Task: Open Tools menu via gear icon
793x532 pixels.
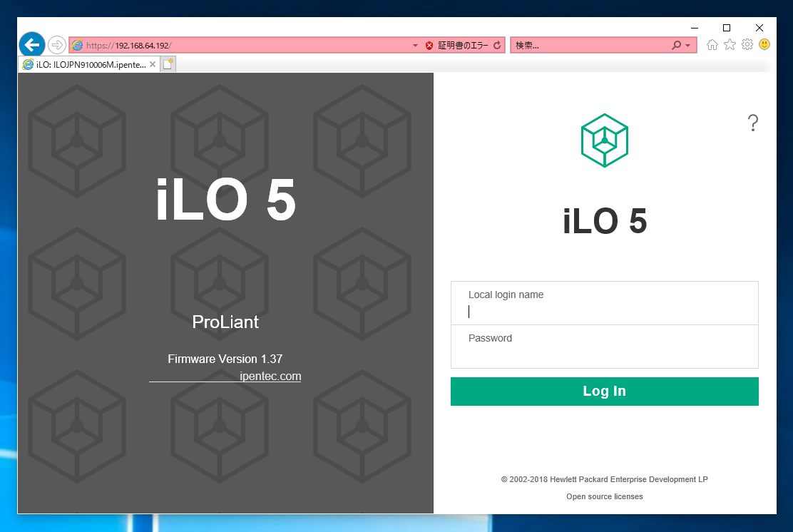Action: [x=747, y=44]
